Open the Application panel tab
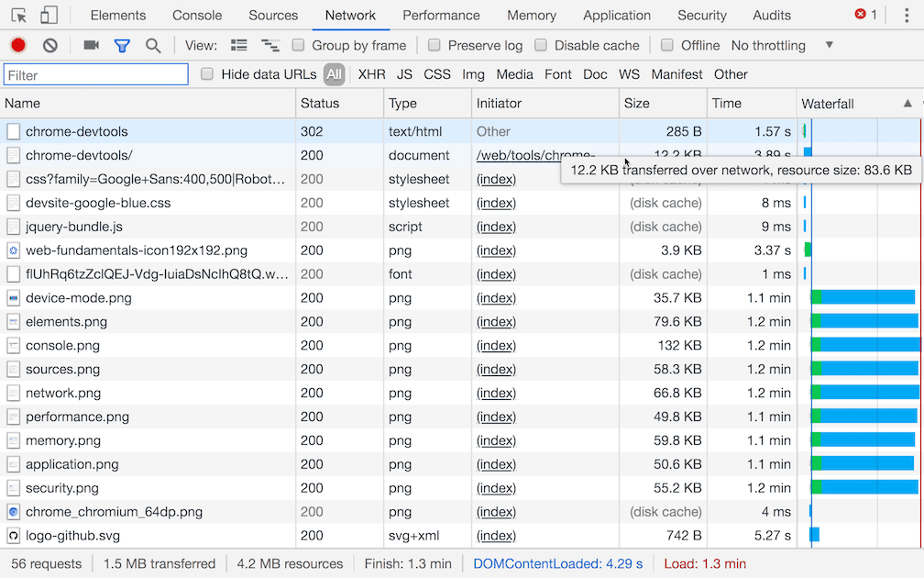This screenshot has width=924, height=578. [616, 15]
